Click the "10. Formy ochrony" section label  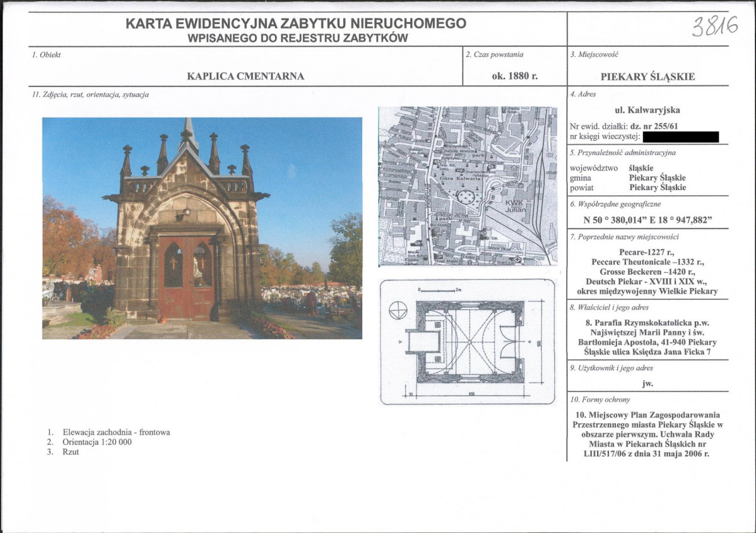(x=599, y=400)
